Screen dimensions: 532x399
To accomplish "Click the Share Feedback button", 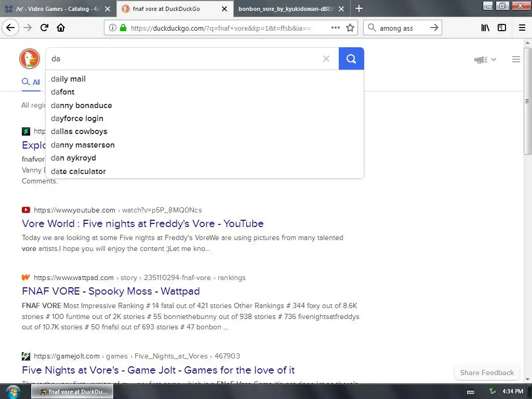I will point(487,373).
